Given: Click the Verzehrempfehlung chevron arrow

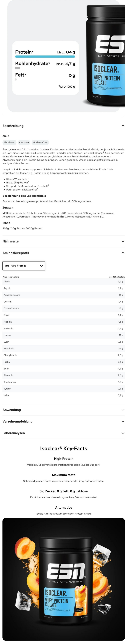Looking at the screenshot, I should click(123, 421).
